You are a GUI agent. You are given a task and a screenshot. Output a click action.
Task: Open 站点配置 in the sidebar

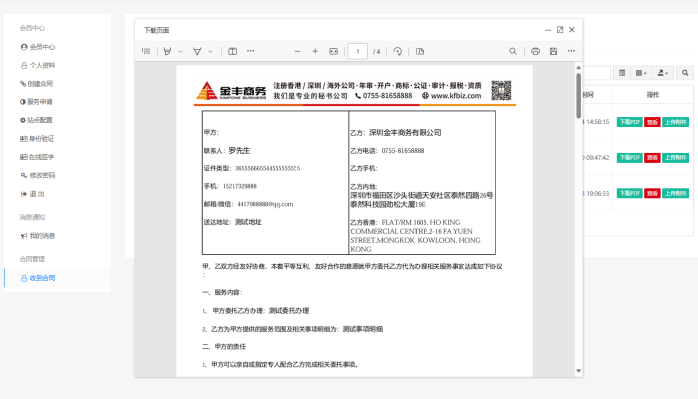pos(37,120)
